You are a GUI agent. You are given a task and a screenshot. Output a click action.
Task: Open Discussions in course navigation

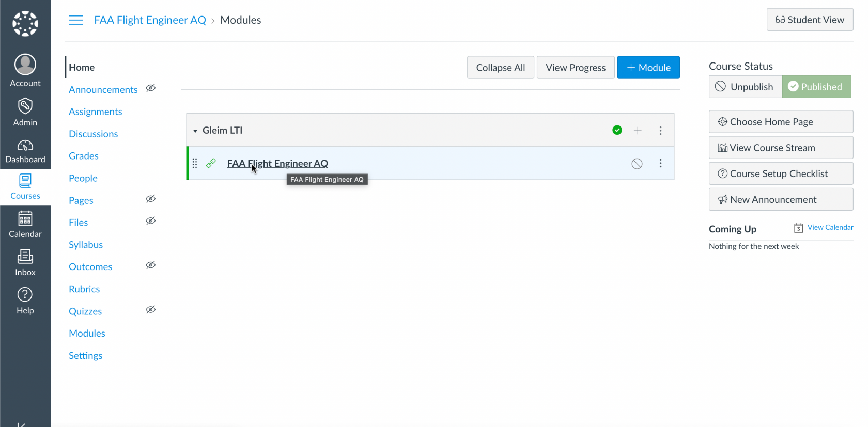(x=94, y=134)
